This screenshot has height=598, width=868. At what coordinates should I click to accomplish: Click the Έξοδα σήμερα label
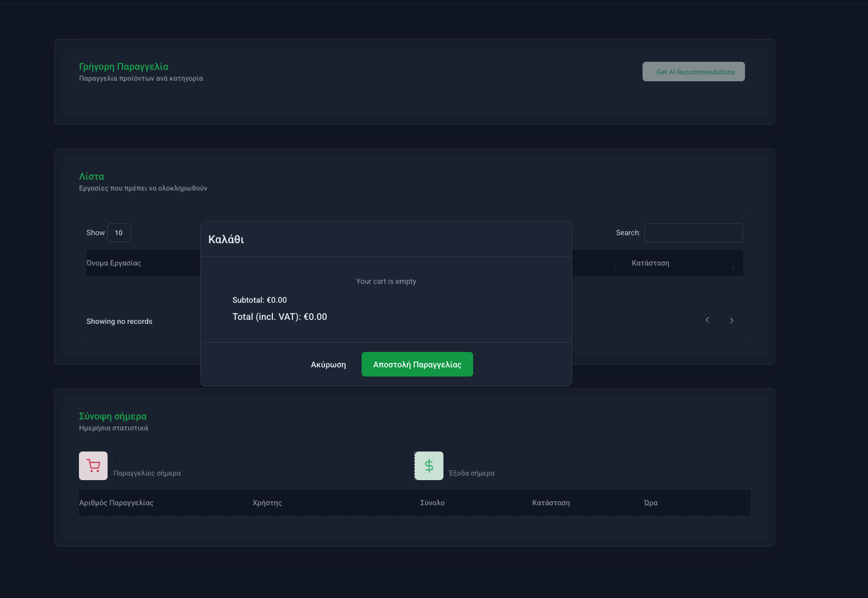pos(472,473)
